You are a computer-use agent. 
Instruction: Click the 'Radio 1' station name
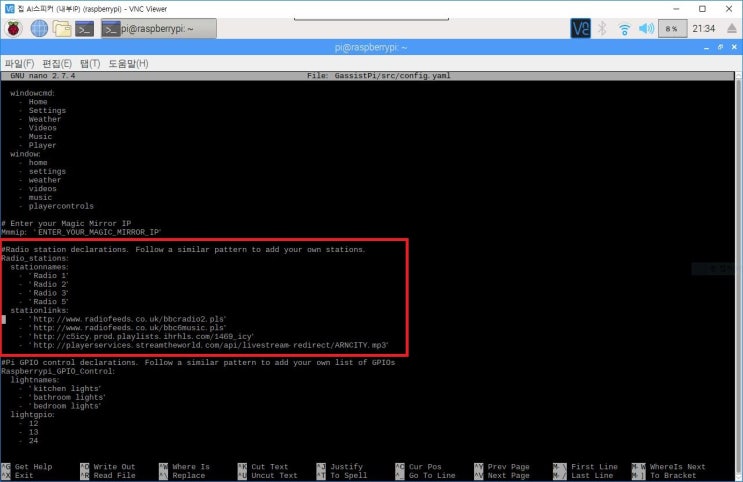click(49, 276)
